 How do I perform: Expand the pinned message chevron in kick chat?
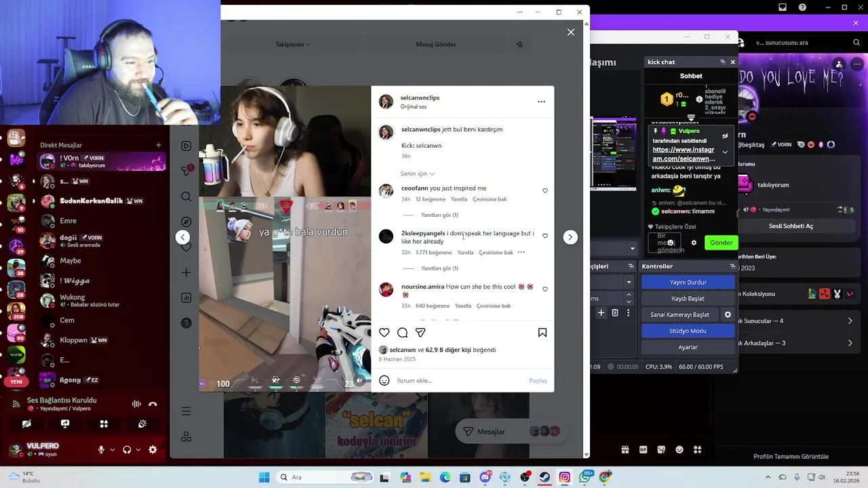tap(725, 152)
